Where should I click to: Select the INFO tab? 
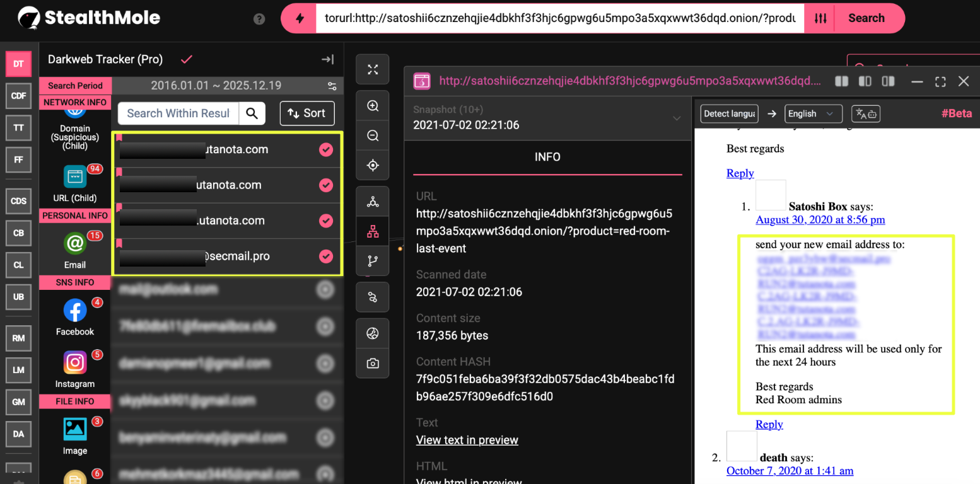point(547,157)
